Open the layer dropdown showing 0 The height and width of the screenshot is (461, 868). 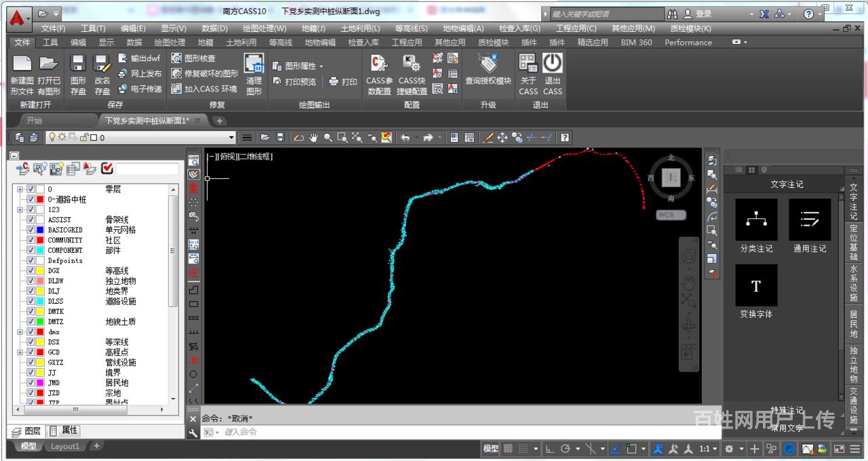point(231,138)
